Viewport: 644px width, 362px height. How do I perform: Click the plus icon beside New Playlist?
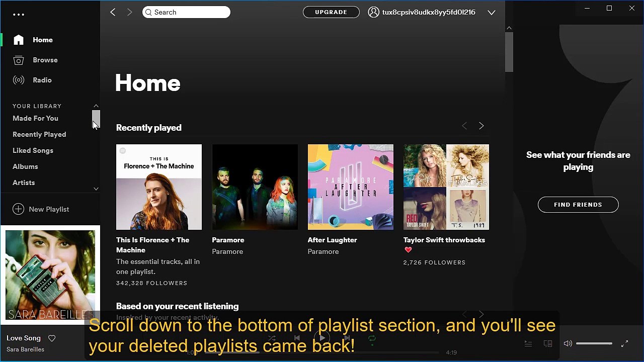(18, 209)
